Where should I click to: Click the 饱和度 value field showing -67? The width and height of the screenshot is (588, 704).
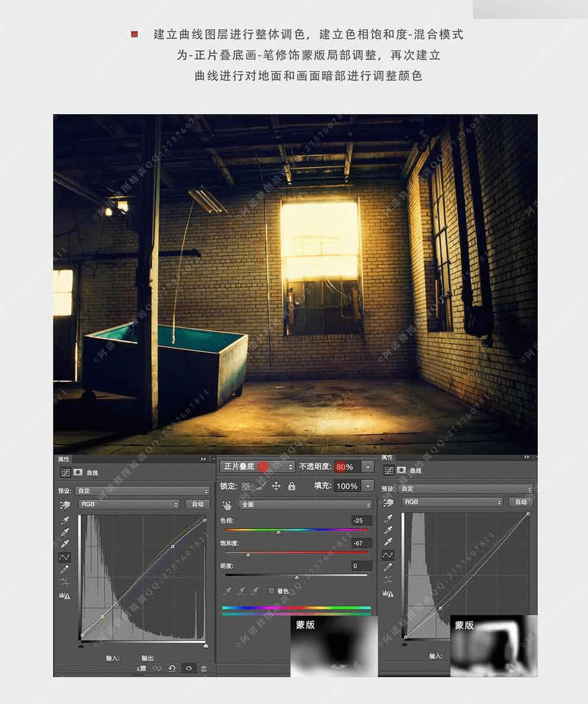coord(362,543)
